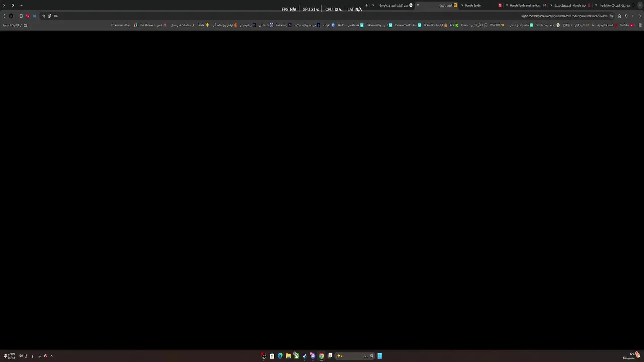The height and width of the screenshot is (362, 644).
Task: Open Steam from the taskbar
Action: point(305,356)
